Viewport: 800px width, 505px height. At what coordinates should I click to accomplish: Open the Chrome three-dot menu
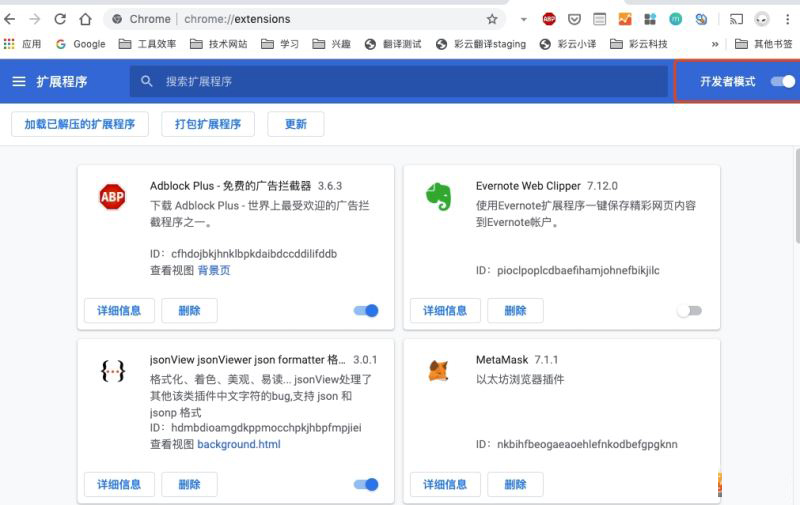tap(788, 19)
